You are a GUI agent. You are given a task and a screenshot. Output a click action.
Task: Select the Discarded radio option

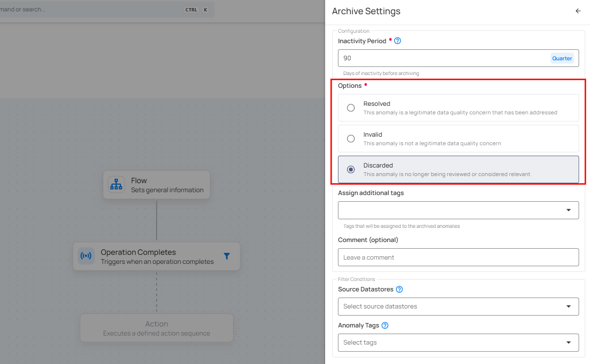351,169
